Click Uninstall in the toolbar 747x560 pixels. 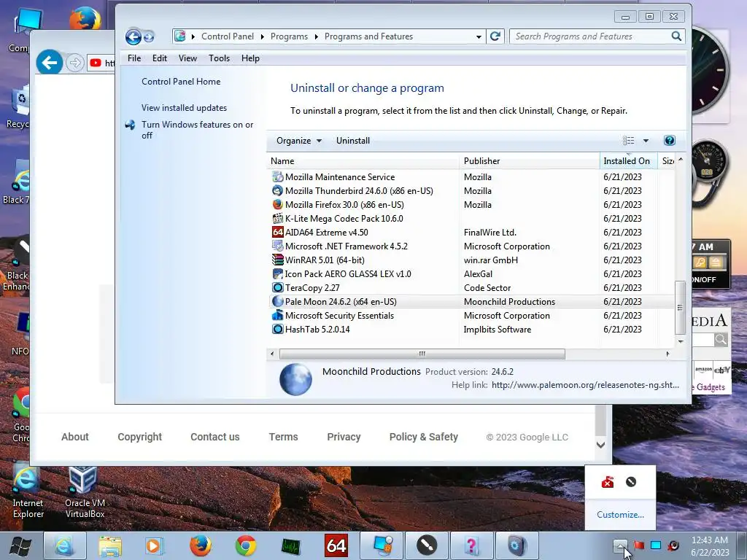pos(353,141)
